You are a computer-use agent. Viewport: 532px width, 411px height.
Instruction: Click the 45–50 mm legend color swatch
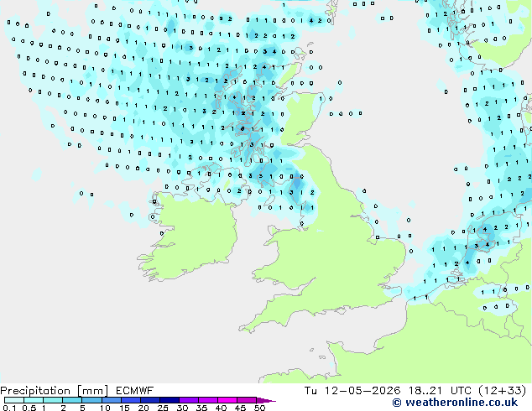pos(247,400)
